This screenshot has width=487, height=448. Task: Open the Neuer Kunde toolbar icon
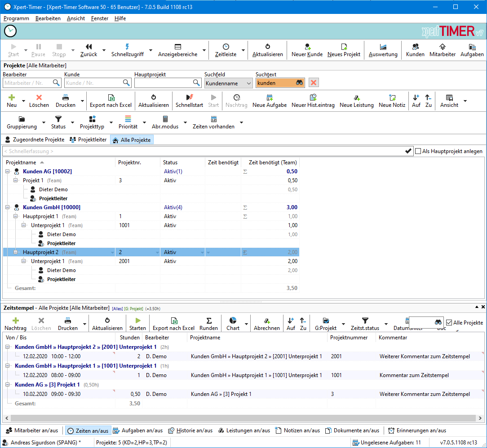coord(307,50)
